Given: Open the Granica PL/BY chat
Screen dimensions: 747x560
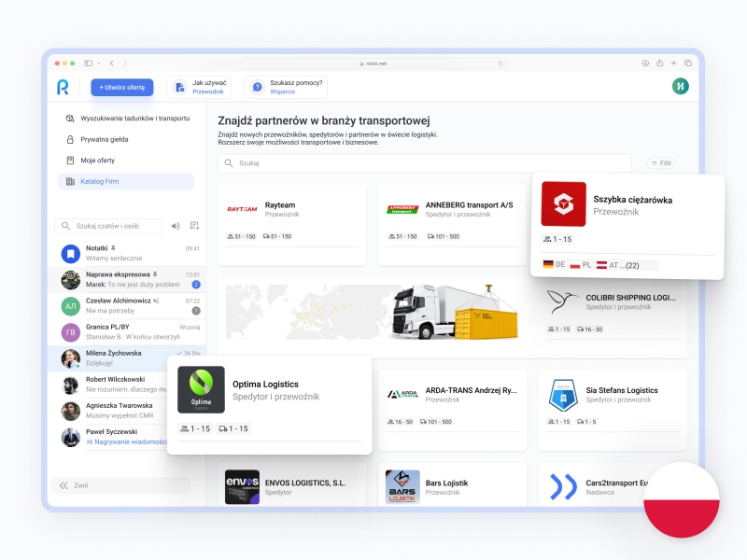Looking at the screenshot, I should tap(127, 332).
